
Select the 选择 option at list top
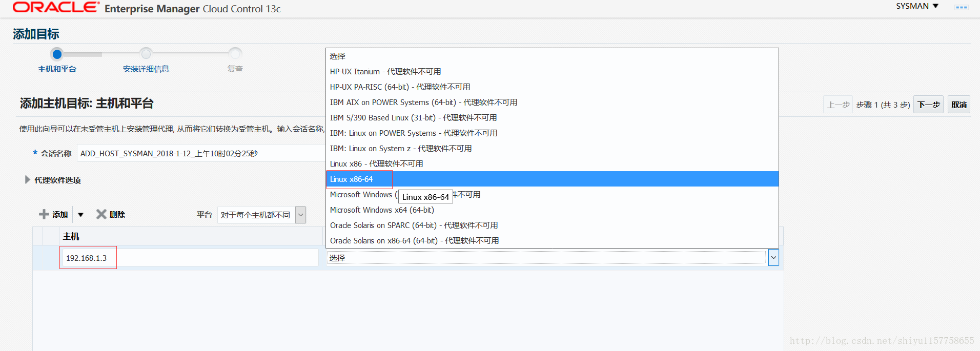point(552,56)
